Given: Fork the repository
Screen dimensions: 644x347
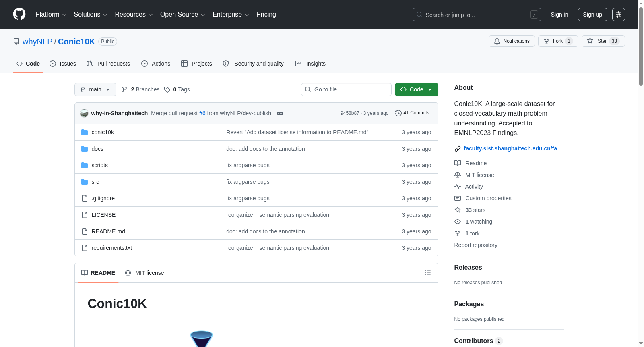Looking at the screenshot, I should pos(558,41).
